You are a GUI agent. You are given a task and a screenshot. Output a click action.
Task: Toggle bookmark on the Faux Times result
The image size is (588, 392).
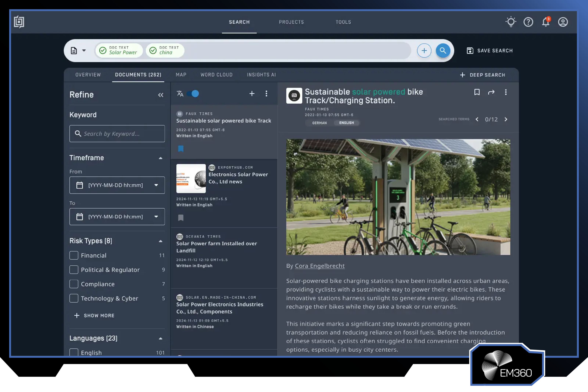coord(181,148)
